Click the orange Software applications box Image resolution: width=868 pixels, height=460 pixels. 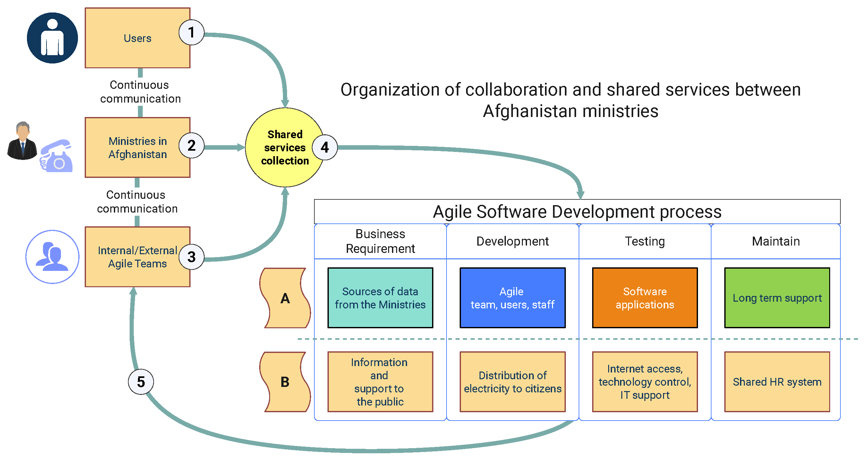645,298
